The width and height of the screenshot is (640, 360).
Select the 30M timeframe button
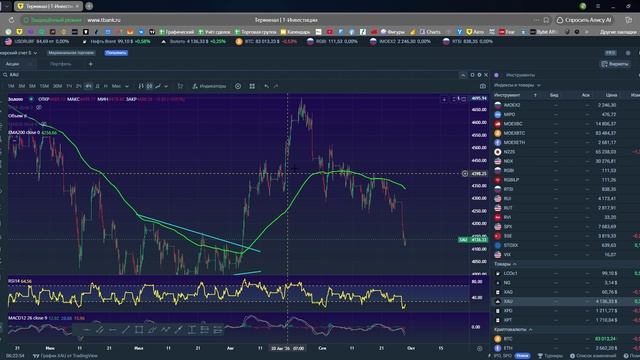pyautogui.click(x=58, y=86)
